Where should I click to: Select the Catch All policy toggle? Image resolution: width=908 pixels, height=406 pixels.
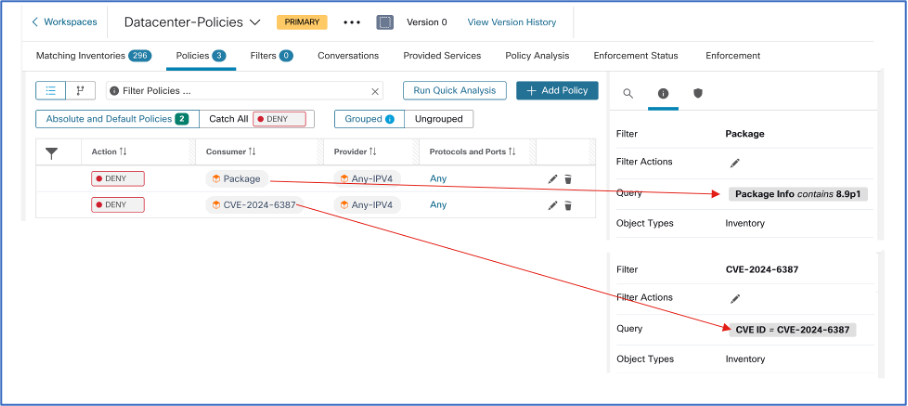tap(229, 119)
